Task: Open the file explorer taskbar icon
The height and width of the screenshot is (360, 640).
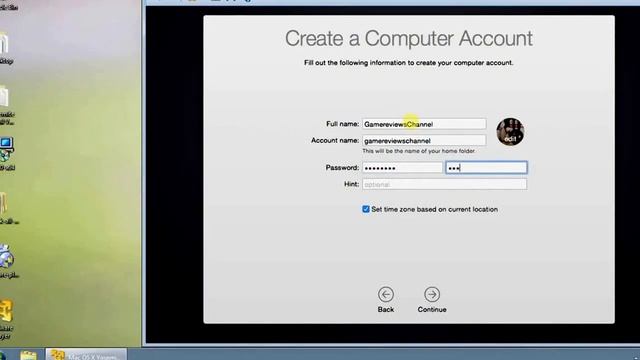Action: 29,355
